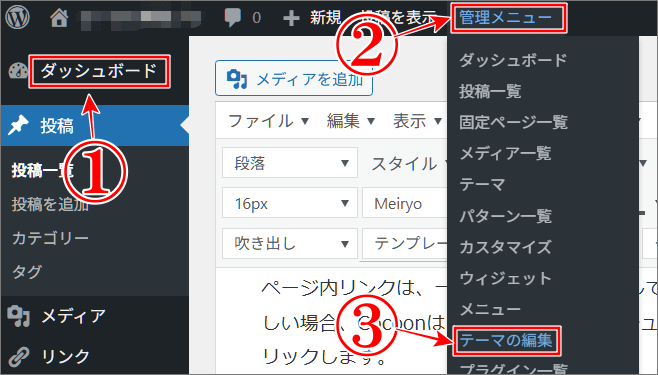Click the media icon on メディアを追加
This screenshot has height=375, width=658.
tap(237, 79)
